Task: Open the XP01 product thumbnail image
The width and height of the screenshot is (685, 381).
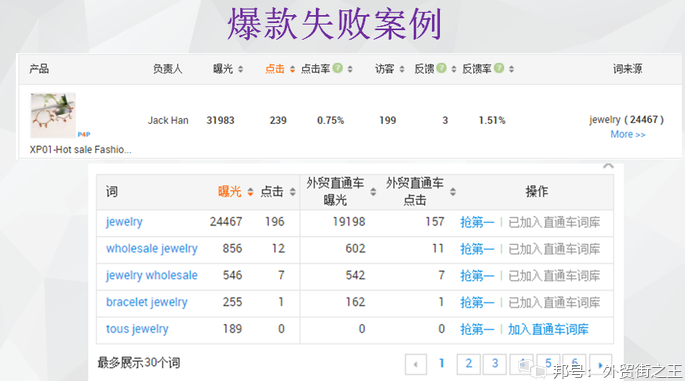Action: click(53, 115)
